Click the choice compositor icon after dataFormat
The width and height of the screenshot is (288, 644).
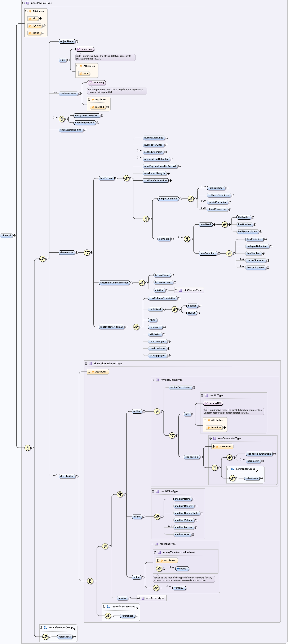tap(87, 252)
